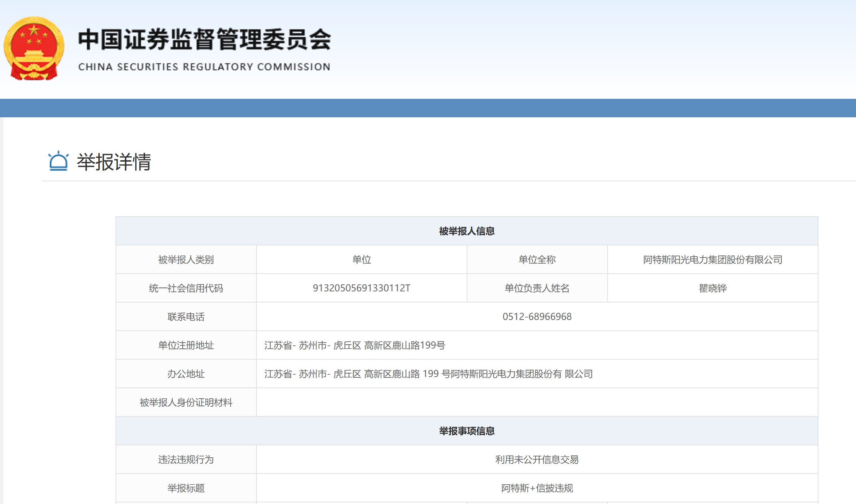
Task: Click the responsible person name 瞿晓铧
Action: pos(712,288)
